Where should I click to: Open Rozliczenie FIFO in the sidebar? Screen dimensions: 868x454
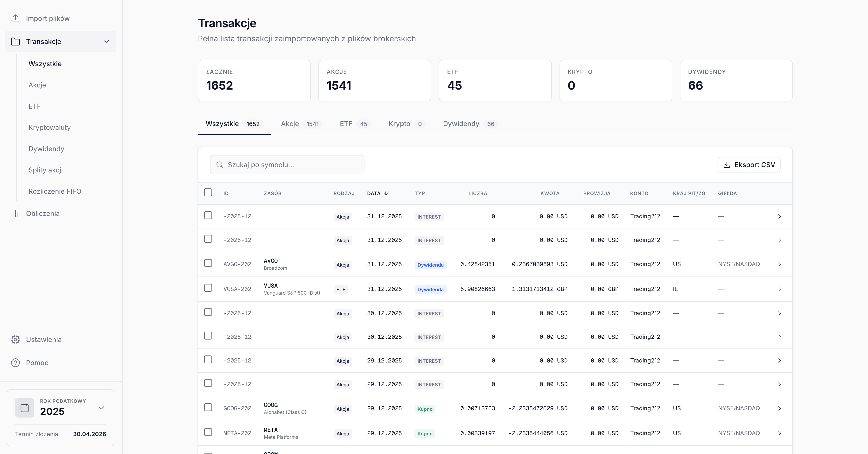pos(55,191)
